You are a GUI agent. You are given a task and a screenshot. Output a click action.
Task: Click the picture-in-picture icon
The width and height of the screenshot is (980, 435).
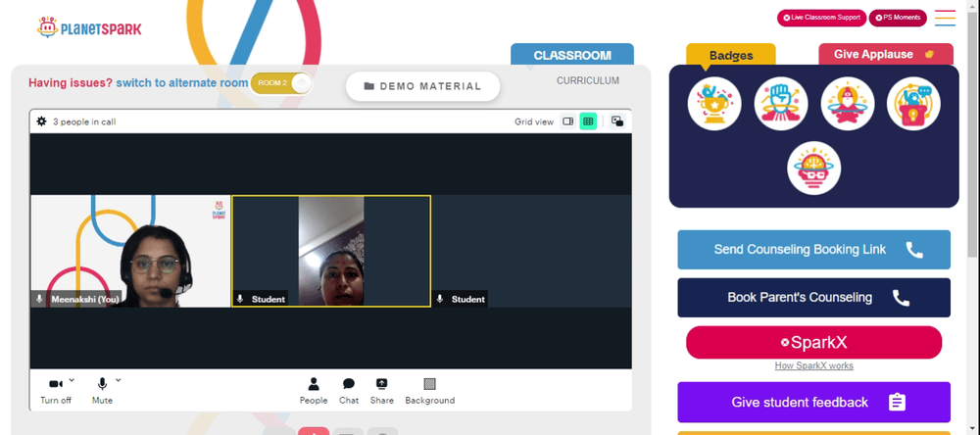point(616,121)
